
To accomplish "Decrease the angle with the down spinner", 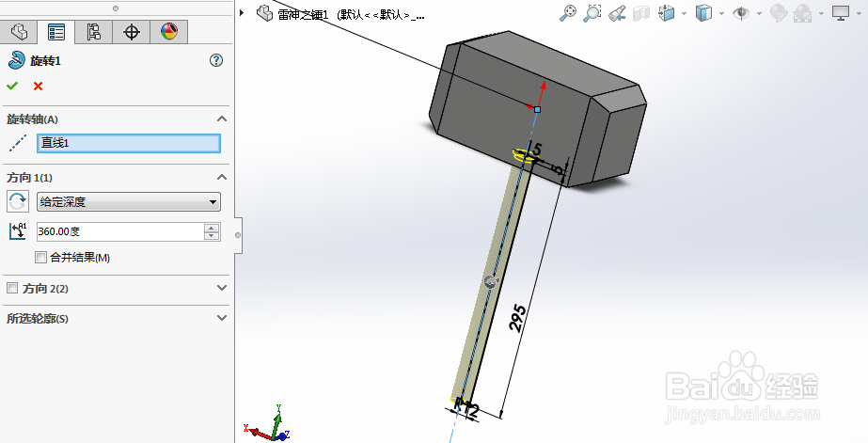I will pos(212,236).
